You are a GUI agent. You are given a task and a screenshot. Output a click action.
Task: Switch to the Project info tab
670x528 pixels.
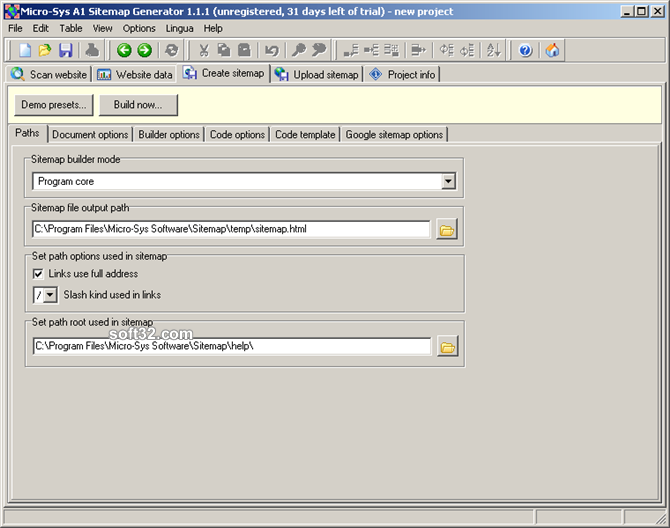tap(402, 74)
